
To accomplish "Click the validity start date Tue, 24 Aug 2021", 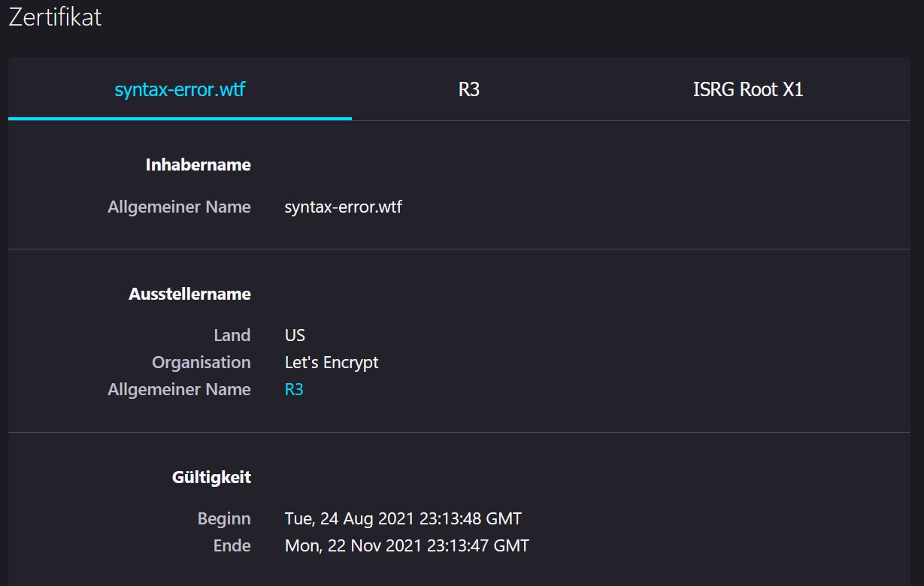I will (403, 518).
